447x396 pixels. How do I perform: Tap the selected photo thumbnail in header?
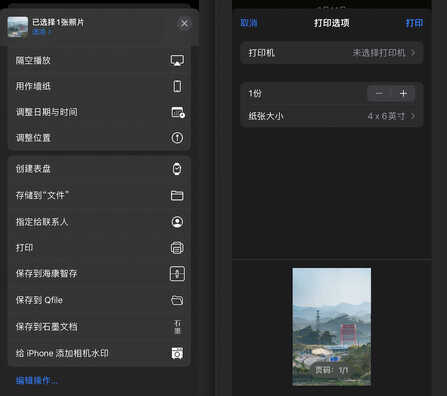click(x=18, y=27)
